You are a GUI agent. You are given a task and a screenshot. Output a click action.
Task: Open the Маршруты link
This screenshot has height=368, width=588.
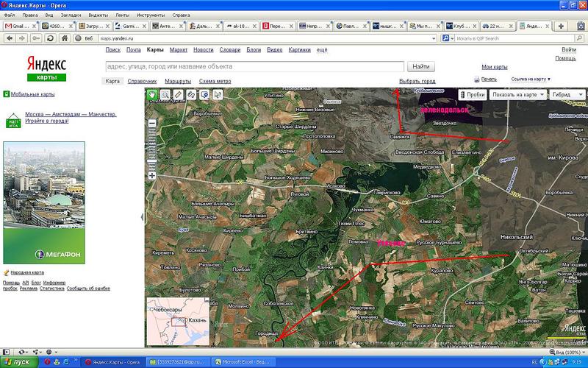point(178,81)
